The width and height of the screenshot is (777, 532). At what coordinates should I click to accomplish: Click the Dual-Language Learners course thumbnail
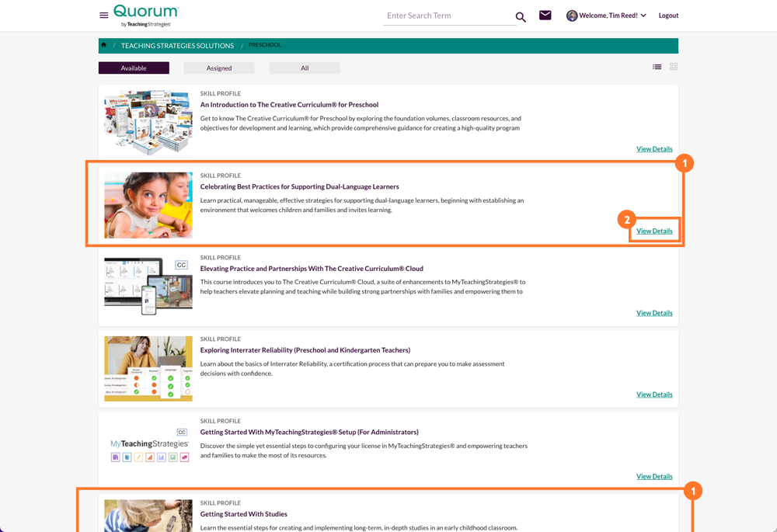[x=148, y=204]
